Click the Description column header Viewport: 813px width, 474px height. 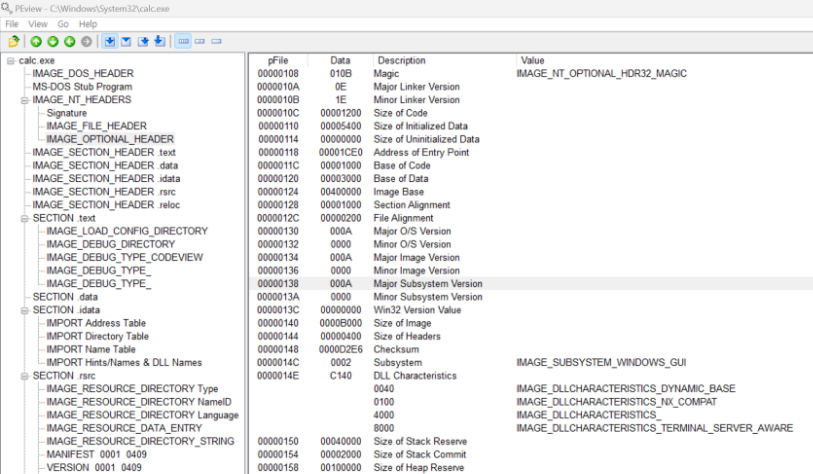[402, 61]
